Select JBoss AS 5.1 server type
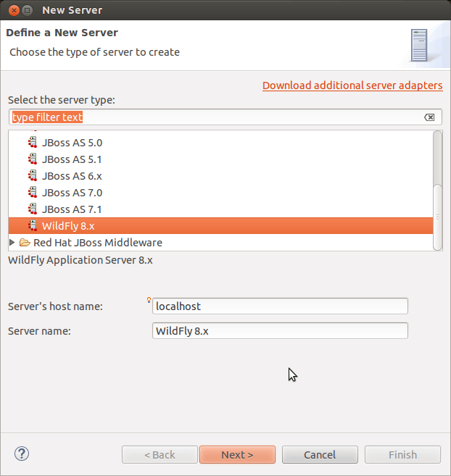451x476 pixels. click(220, 159)
